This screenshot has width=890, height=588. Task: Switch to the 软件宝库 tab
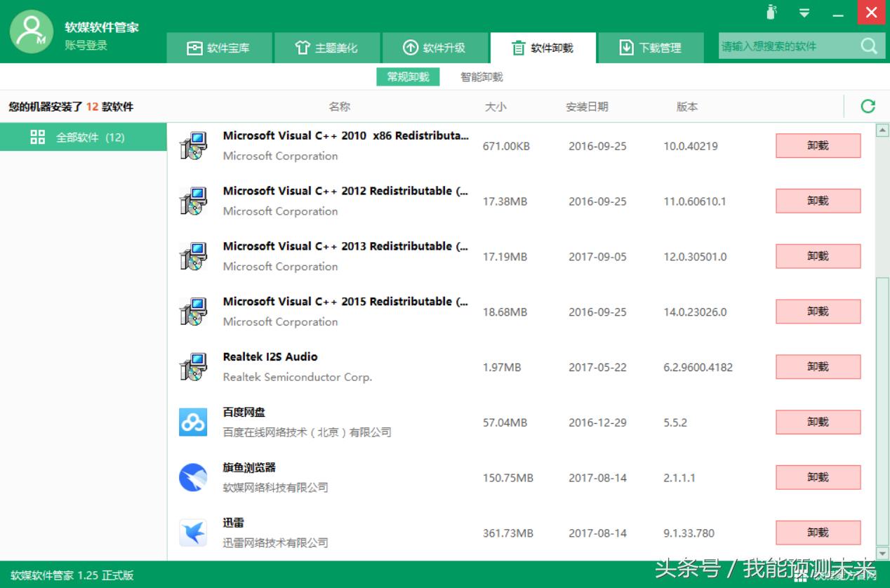coord(219,48)
